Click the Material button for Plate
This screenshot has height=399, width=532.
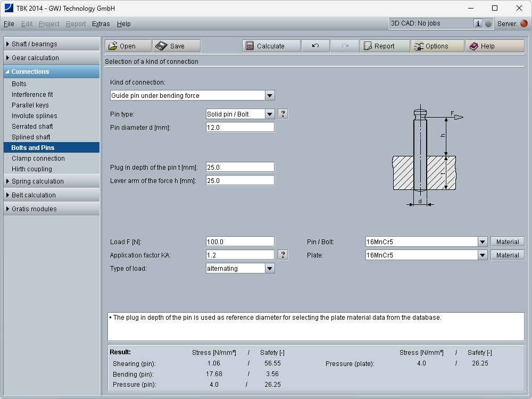click(x=507, y=255)
